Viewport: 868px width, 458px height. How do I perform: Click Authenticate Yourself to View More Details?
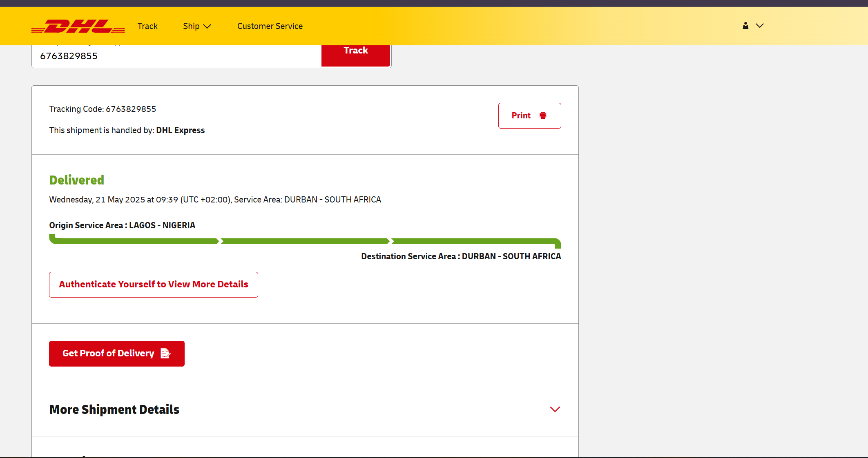[154, 285]
